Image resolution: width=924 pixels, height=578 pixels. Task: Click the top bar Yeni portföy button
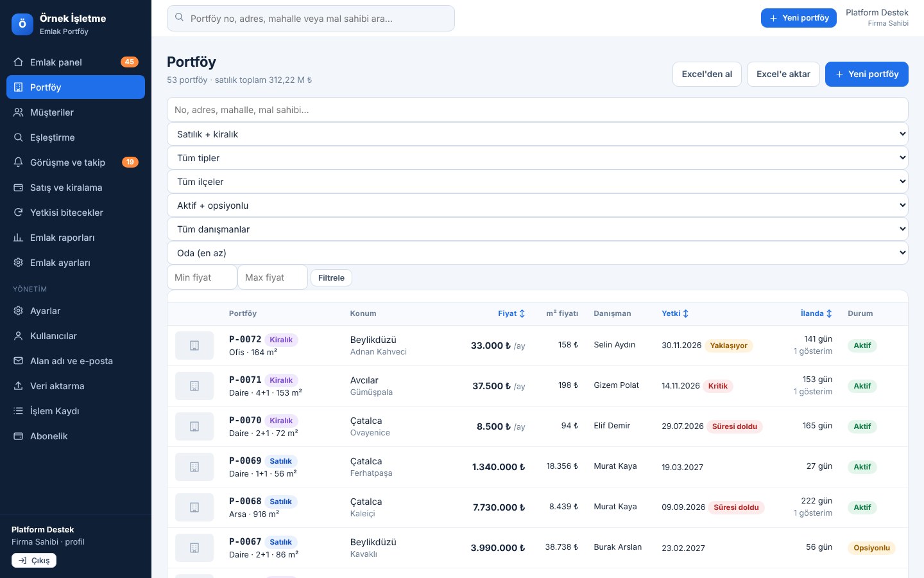click(x=800, y=18)
